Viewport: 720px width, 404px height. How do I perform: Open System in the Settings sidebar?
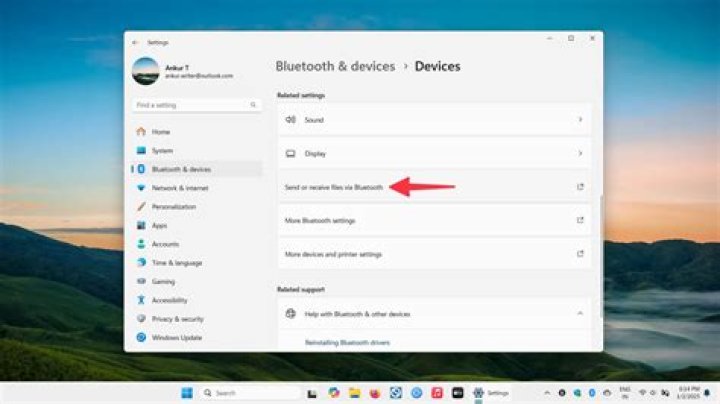click(197, 151)
